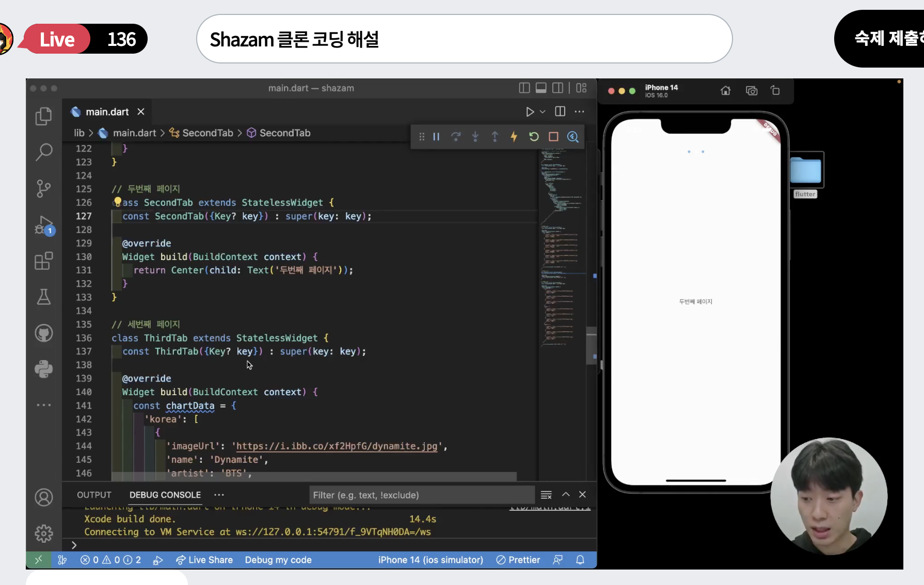924x585 pixels.
Task: Start Live Share session
Action: coord(204,560)
